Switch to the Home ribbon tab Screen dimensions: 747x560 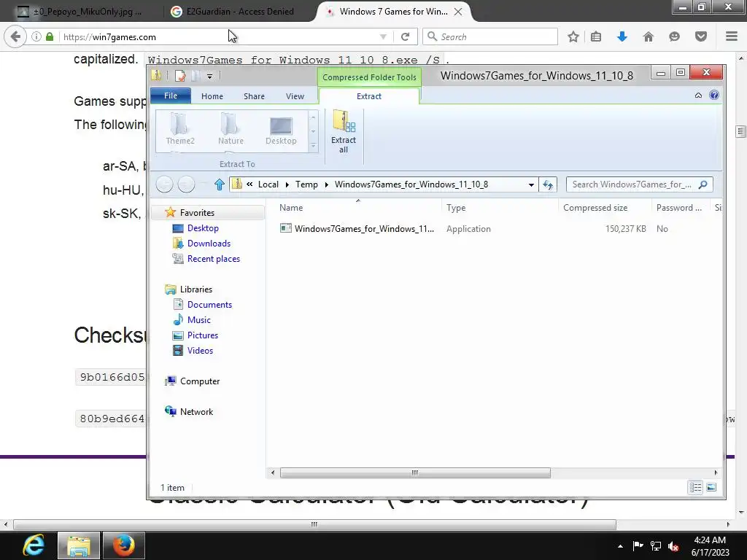pos(212,96)
